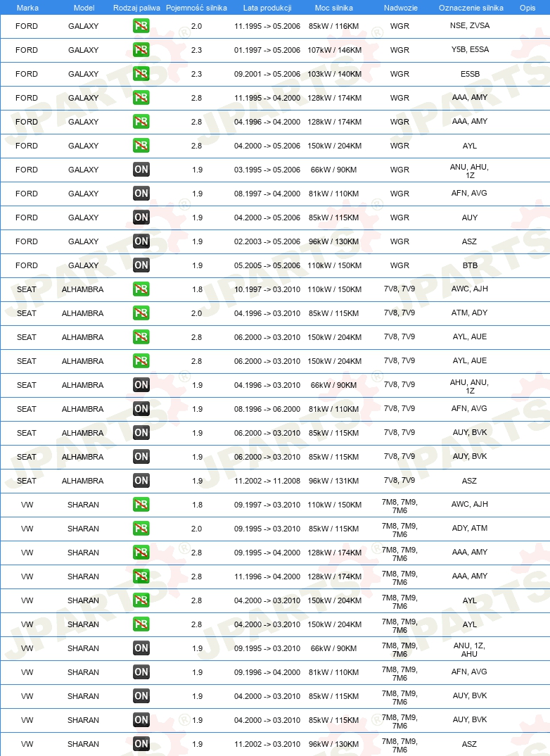Click diesel ON icon in Galaxy 02.2003 -> 05.2006 row
This screenshot has width=550, height=756.
coord(141,241)
